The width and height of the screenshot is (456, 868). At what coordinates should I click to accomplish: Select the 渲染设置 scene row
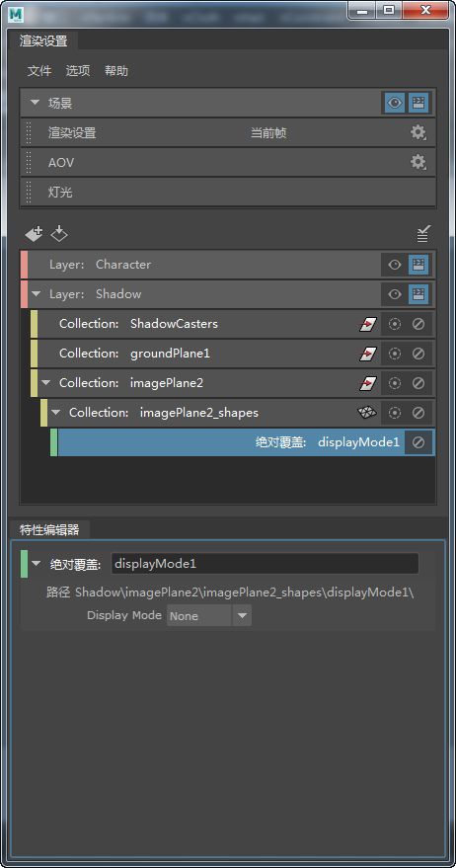pyautogui.click(x=228, y=133)
